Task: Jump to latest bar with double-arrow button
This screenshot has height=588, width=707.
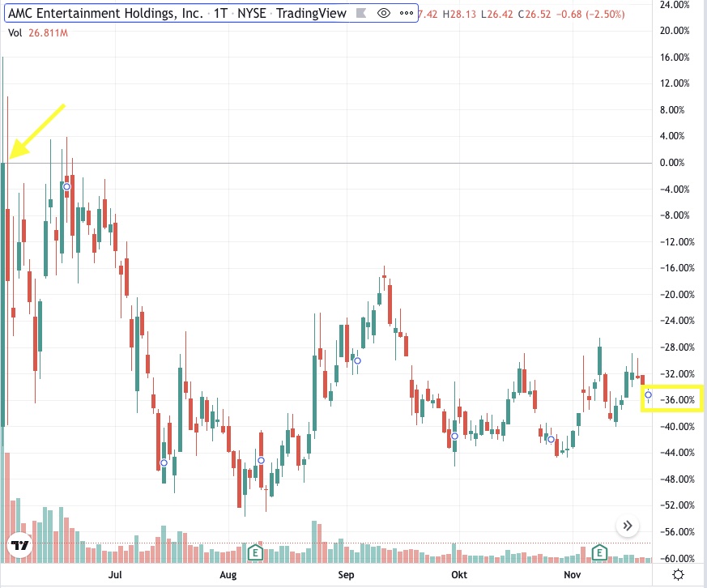Action: click(x=627, y=526)
